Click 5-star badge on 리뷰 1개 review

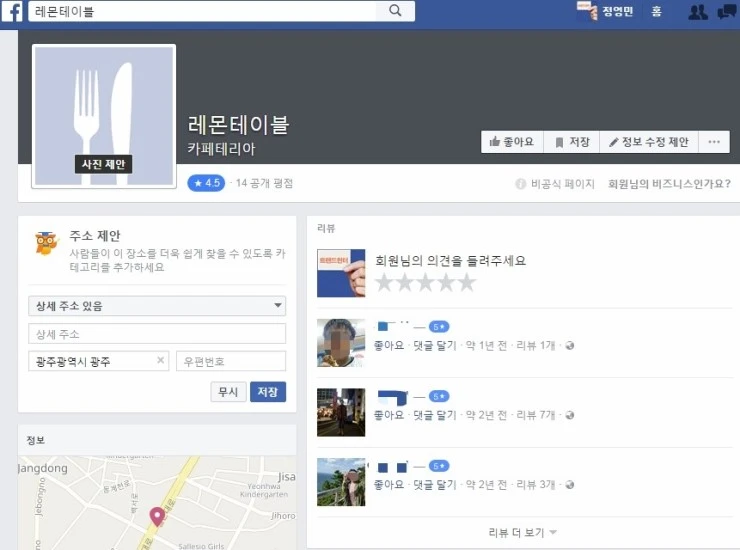[438, 326]
